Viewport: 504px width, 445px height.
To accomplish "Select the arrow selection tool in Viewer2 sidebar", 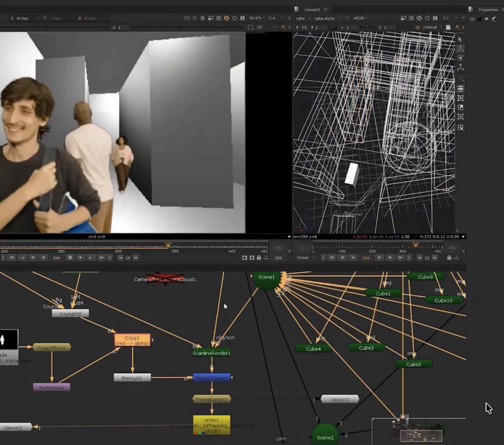I will click(x=460, y=39).
